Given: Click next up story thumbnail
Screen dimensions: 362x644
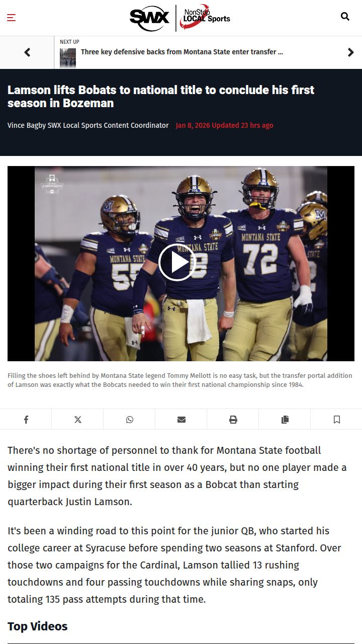Looking at the screenshot, I should (x=68, y=58).
